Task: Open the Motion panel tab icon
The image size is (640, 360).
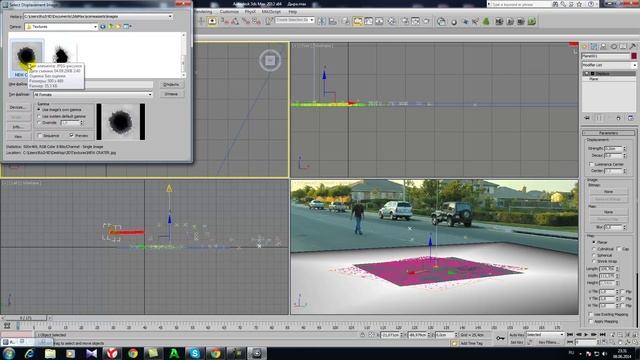Action: [x=613, y=46]
